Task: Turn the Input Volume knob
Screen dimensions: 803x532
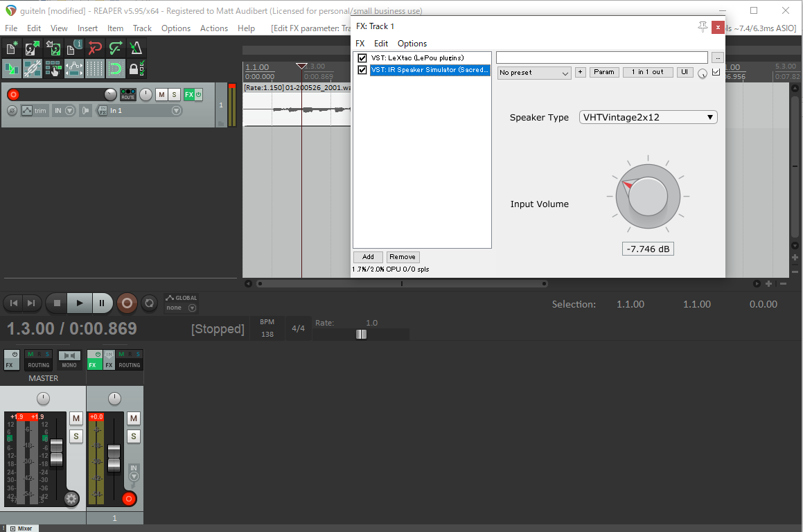Action: point(647,195)
